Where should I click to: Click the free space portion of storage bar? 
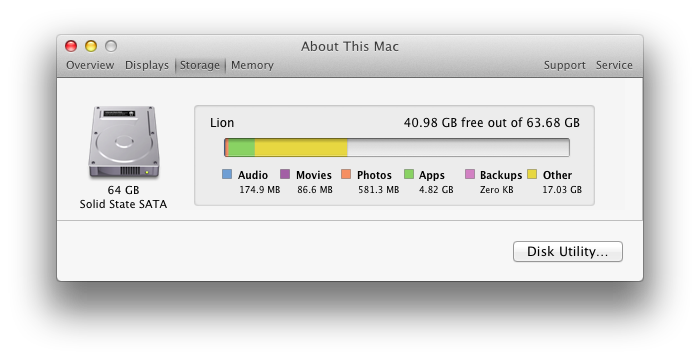point(458,147)
